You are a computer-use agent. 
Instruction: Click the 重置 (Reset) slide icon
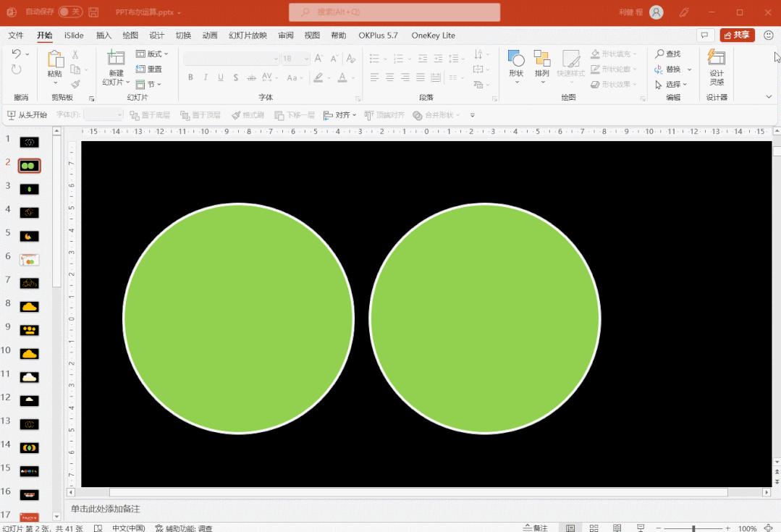pyautogui.click(x=142, y=69)
